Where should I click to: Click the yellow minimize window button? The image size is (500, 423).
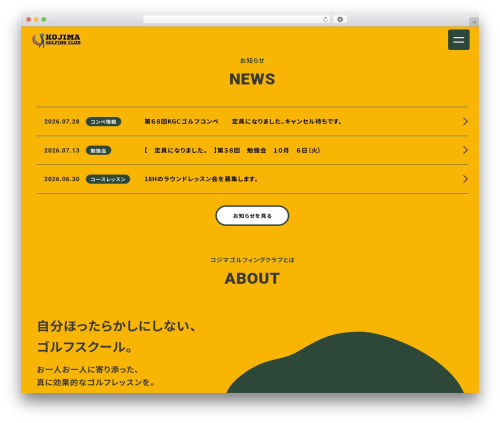[x=36, y=19]
